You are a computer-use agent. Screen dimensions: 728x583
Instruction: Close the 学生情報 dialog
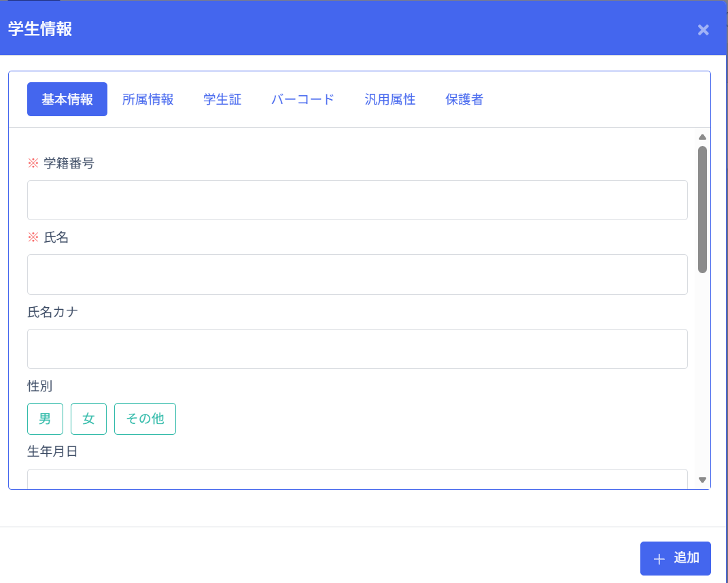click(703, 30)
